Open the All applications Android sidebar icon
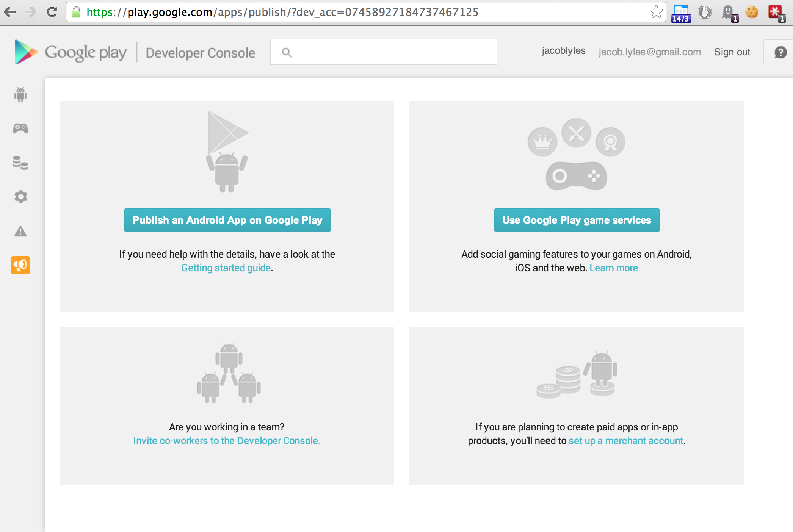793x532 pixels. (x=20, y=95)
